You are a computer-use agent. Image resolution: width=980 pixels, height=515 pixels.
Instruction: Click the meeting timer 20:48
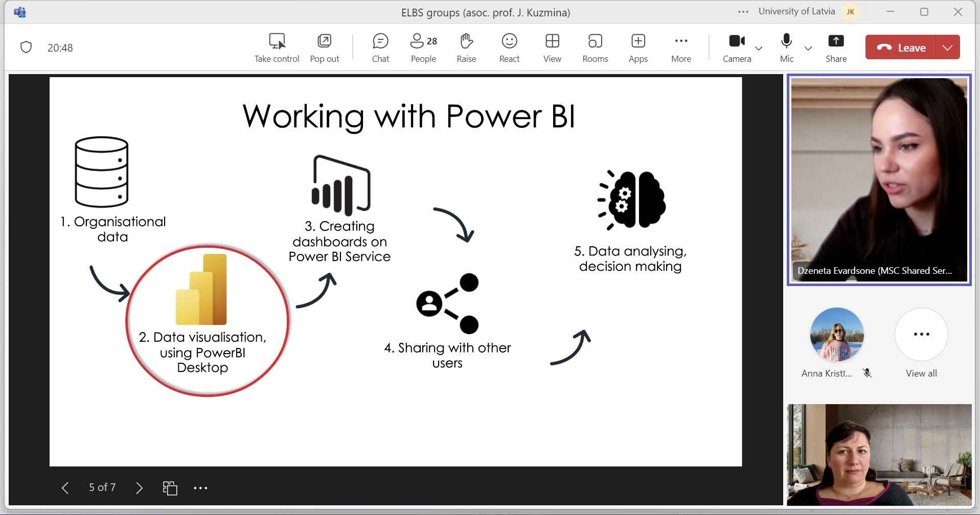click(x=60, y=48)
